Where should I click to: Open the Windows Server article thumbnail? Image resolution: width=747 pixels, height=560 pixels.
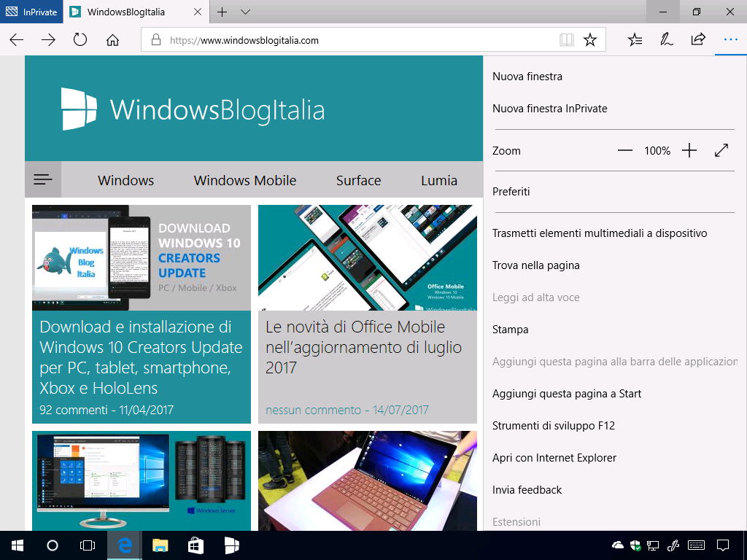[141, 481]
